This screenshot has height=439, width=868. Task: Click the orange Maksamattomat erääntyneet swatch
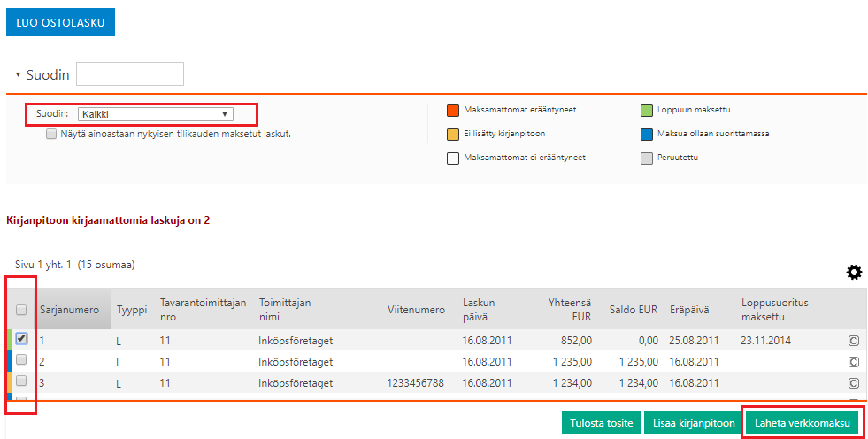click(x=452, y=111)
